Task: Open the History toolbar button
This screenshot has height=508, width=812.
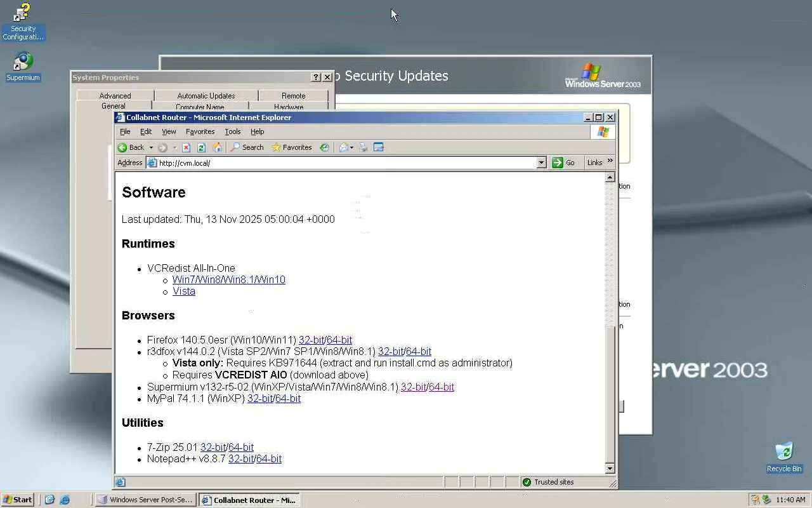Action: 324,147
